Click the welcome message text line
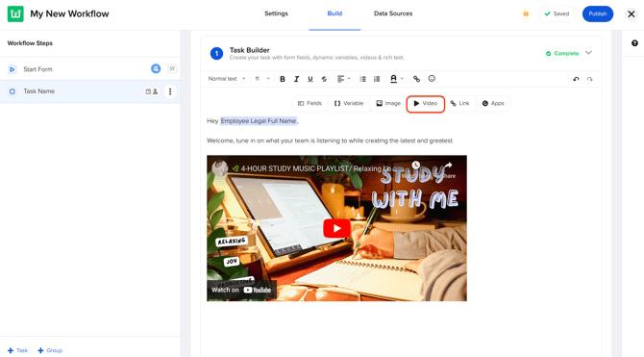The image size is (644, 357). (x=330, y=140)
